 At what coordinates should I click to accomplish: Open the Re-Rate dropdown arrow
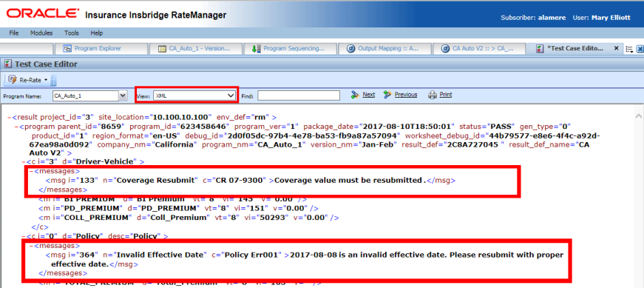coord(46,80)
